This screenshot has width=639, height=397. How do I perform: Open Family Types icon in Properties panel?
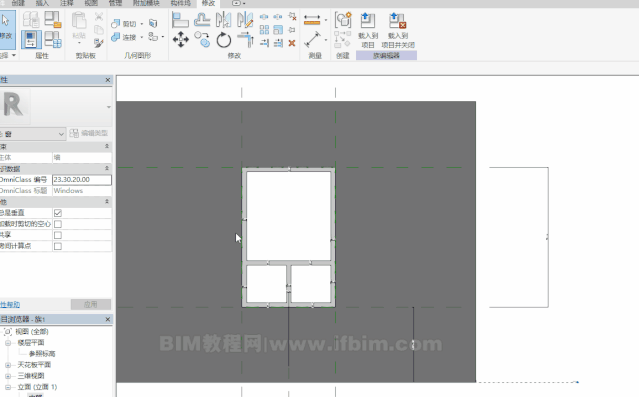click(53, 40)
